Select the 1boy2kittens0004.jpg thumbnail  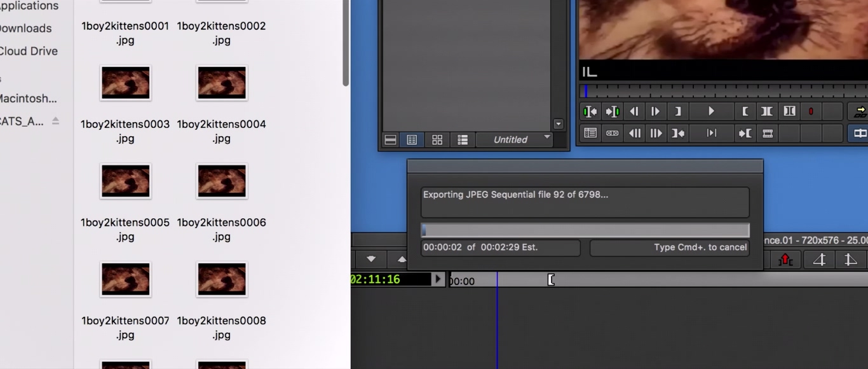pos(222,83)
